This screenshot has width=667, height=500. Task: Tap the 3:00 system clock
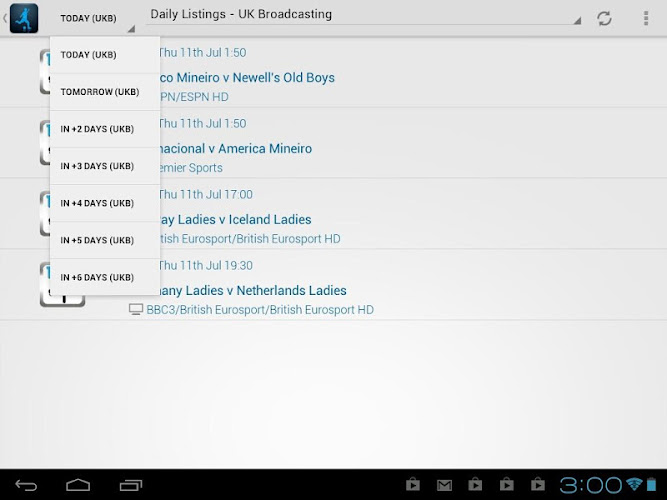pyautogui.click(x=590, y=485)
